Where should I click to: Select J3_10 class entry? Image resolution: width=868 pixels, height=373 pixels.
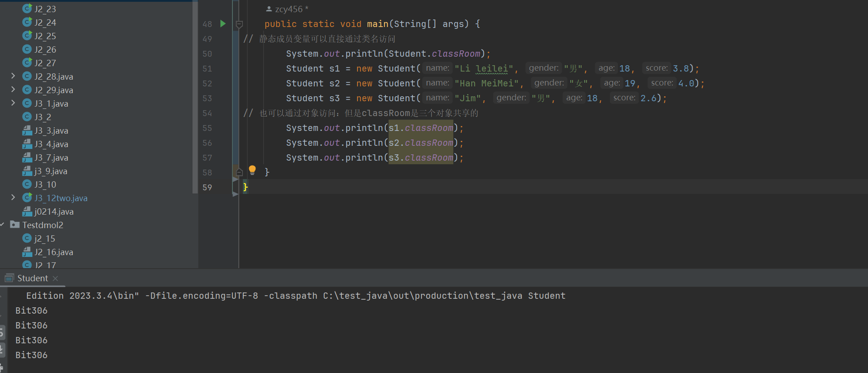click(x=45, y=184)
